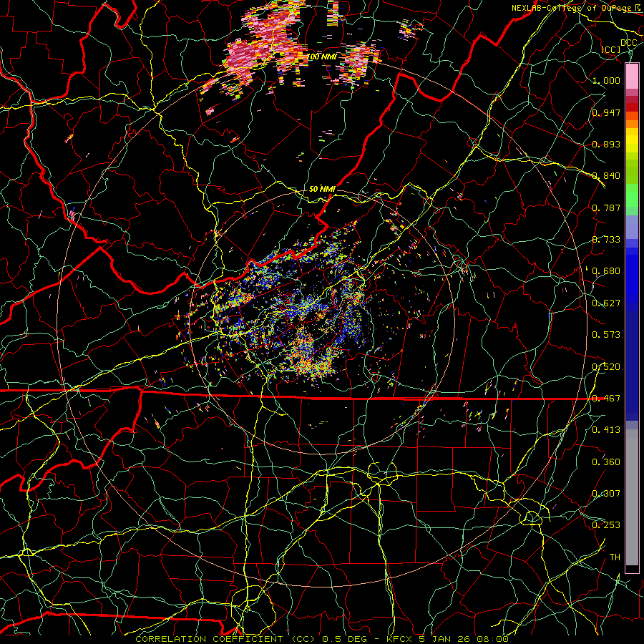Click the 1.000 scale value

(x=606, y=80)
